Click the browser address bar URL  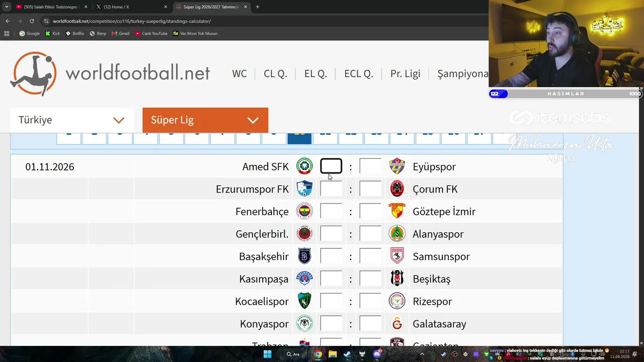(132, 21)
